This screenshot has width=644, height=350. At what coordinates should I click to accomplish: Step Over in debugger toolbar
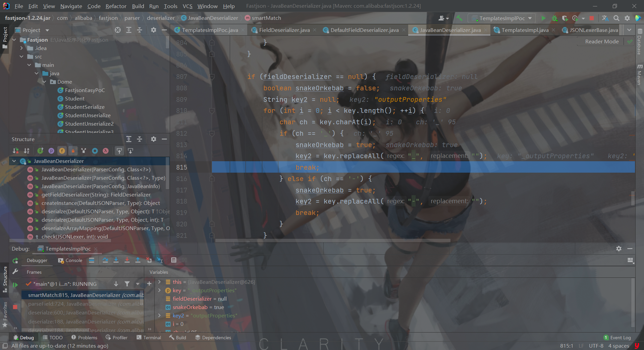click(105, 260)
